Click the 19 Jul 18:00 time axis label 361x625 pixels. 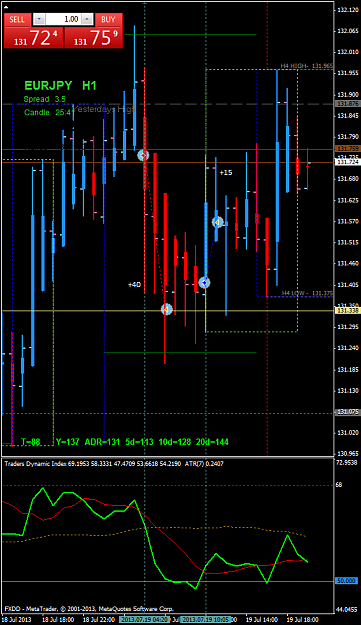[303, 620]
